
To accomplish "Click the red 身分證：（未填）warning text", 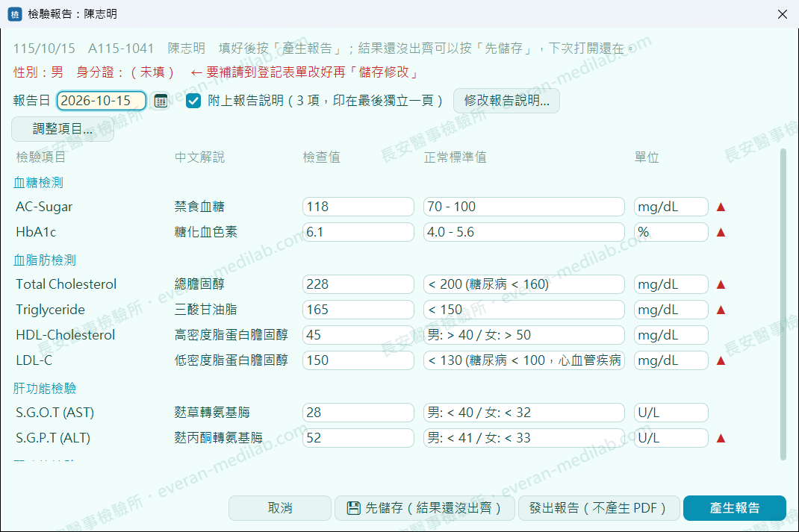I will coord(125,72).
